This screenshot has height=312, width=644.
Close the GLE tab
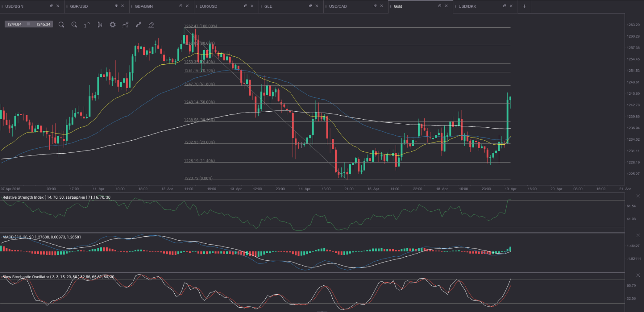pos(317,6)
